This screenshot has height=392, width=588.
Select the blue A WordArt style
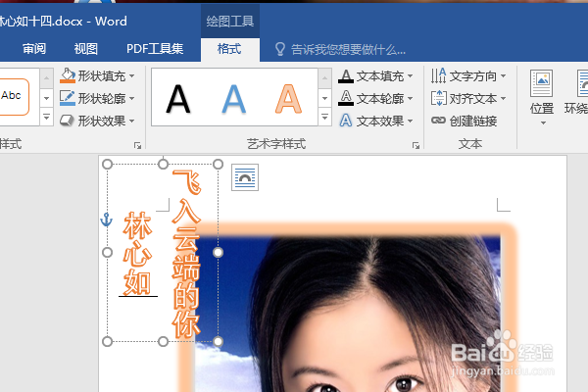[233, 99]
